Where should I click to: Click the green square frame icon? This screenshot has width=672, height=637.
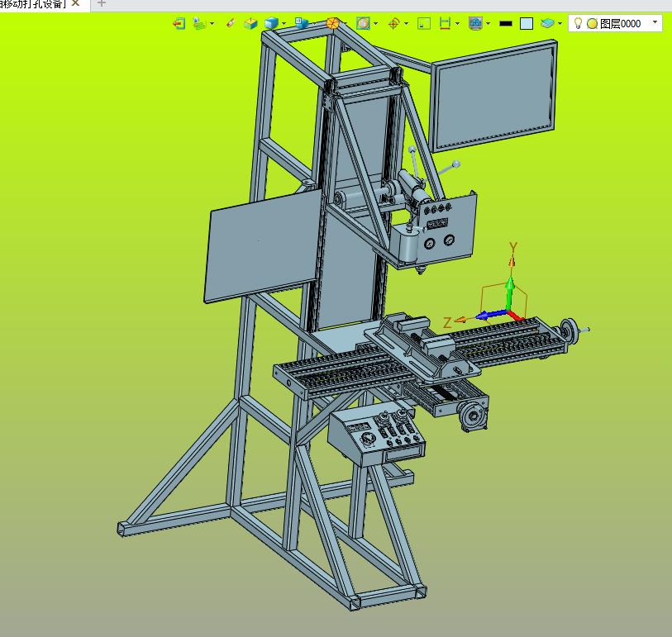[424, 23]
